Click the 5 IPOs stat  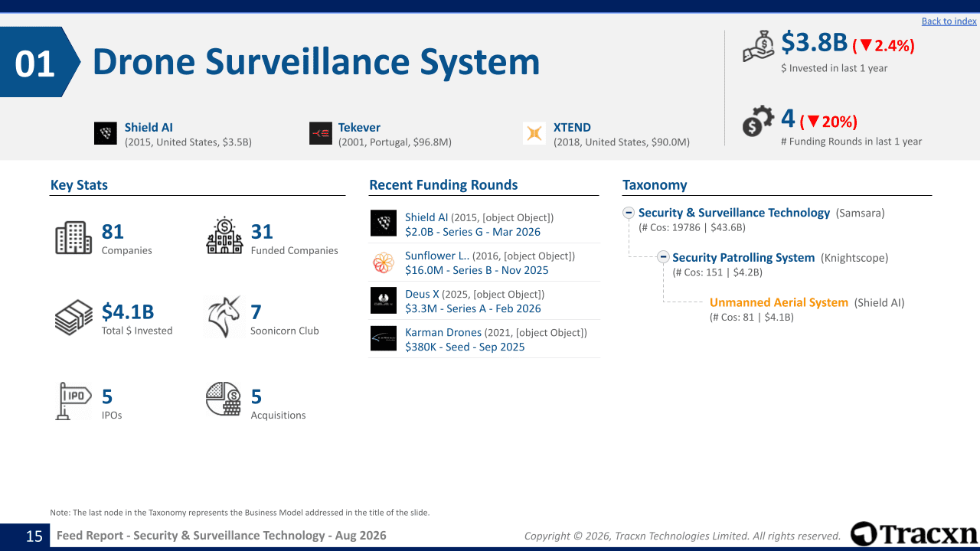[x=112, y=403]
